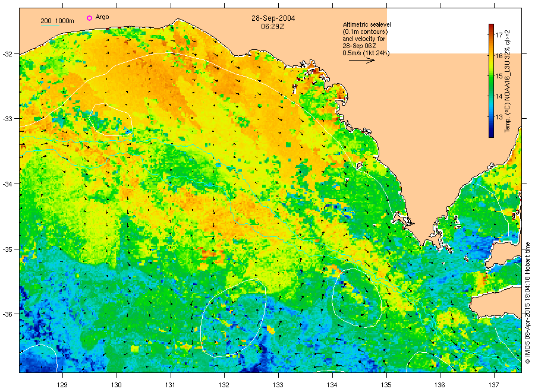Image resolution: width=535 pixels, height=392 pixels.
Task: Click the colorbar tick label '16'
Action: tap(499, 56)
